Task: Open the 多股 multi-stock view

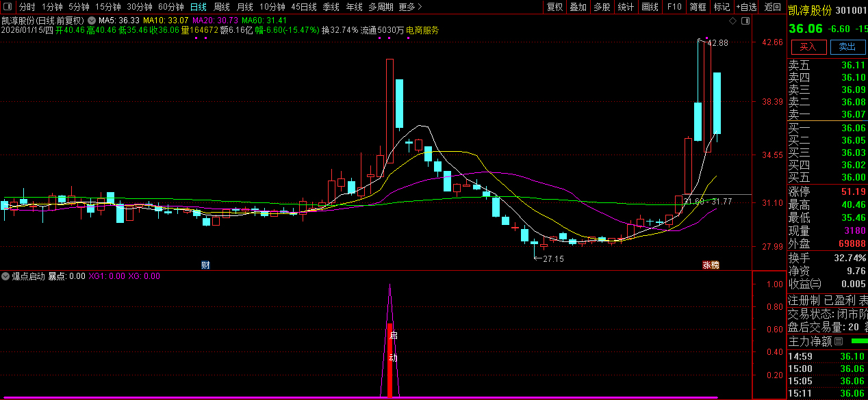Action: point(602,7)
